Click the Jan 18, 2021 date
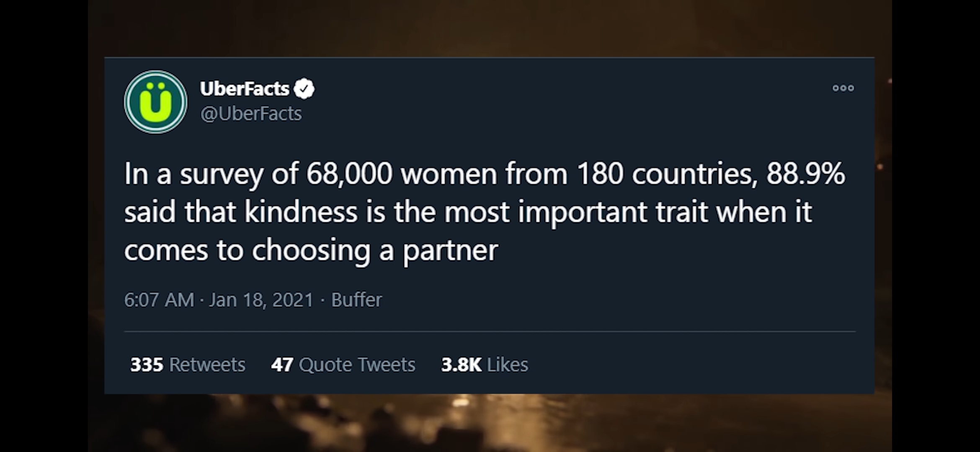 tap(261, 300)
